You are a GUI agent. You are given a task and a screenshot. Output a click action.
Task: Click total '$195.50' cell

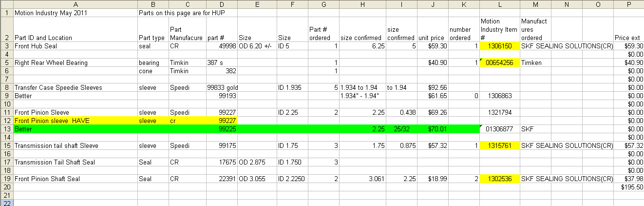pos(628,187)
